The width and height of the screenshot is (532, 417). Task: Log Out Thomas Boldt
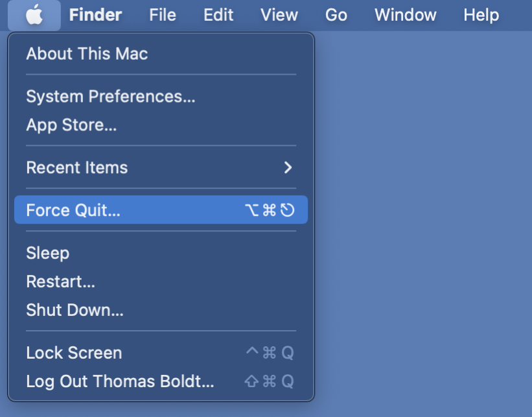(161, 381)
